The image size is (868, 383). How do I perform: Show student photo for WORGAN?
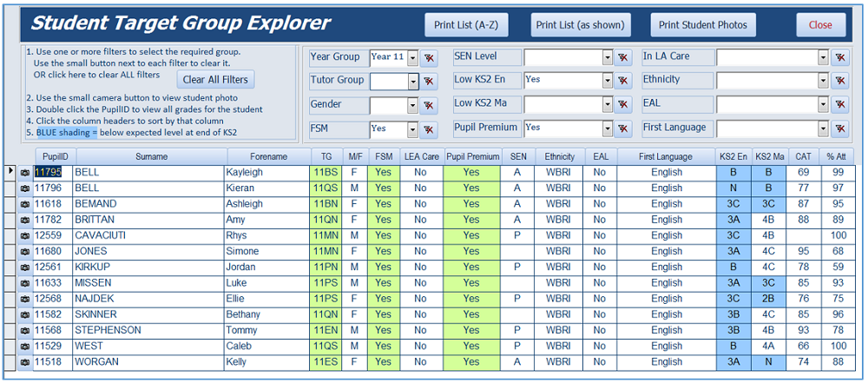pos(25,362)
